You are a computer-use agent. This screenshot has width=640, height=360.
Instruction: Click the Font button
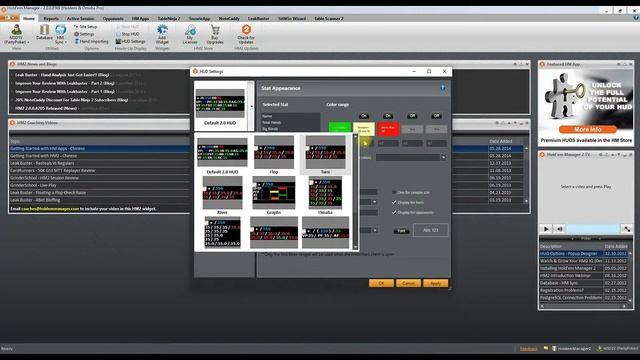(x=401, y=231)
